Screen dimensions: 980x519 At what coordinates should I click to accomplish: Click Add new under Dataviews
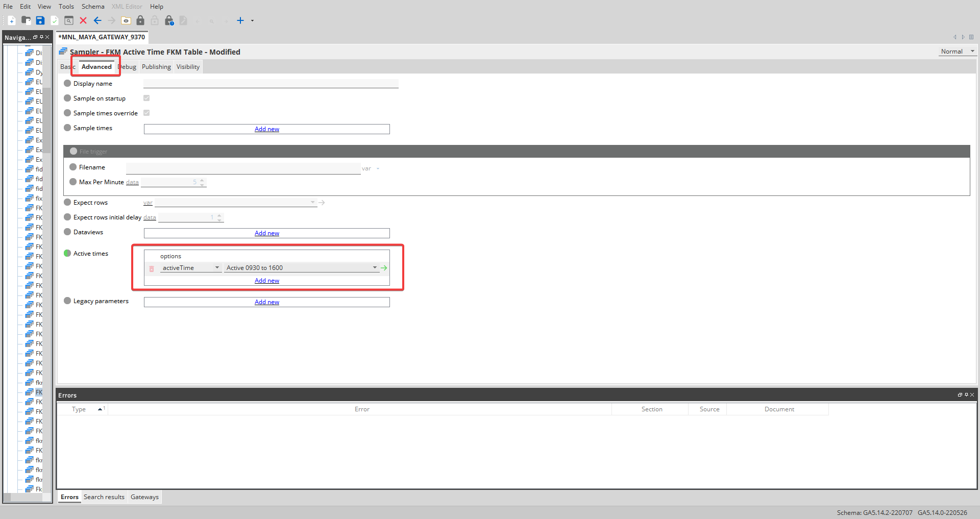click(266, 233)
